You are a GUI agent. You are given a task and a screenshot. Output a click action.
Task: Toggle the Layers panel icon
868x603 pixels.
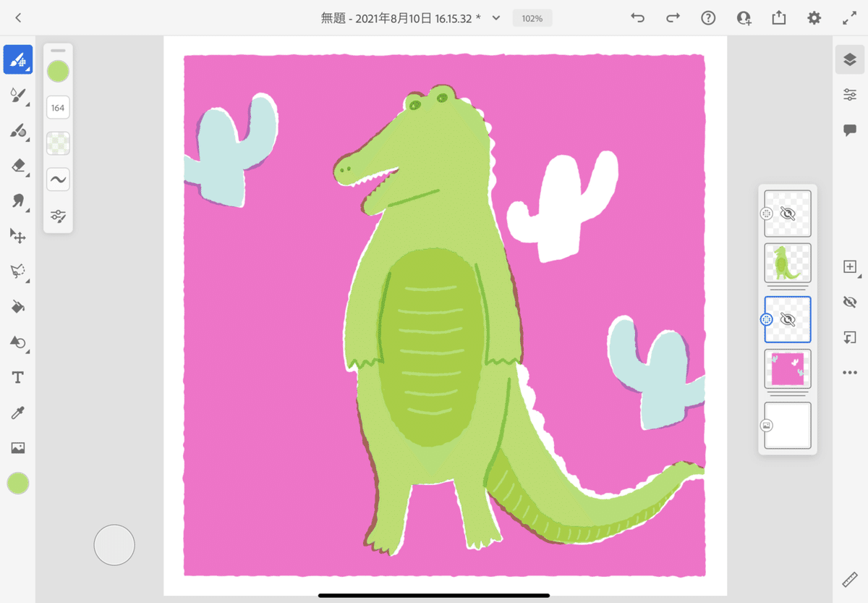coord(850,59)
